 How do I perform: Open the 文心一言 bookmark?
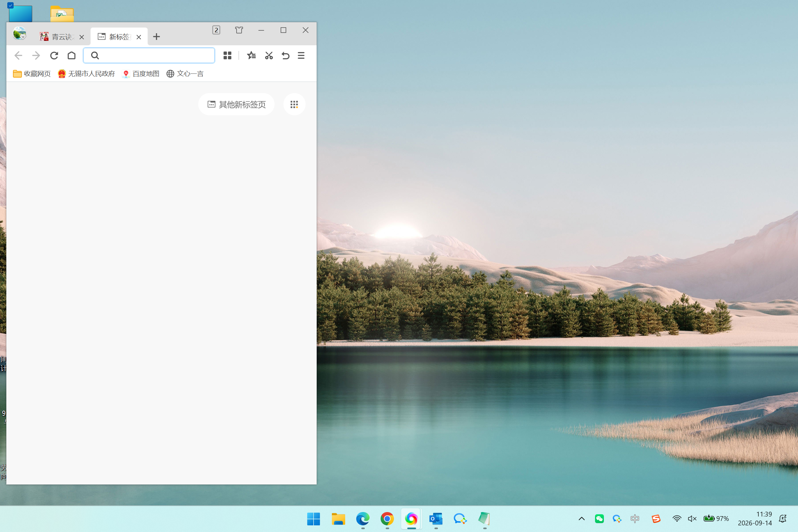click(185, 73)
